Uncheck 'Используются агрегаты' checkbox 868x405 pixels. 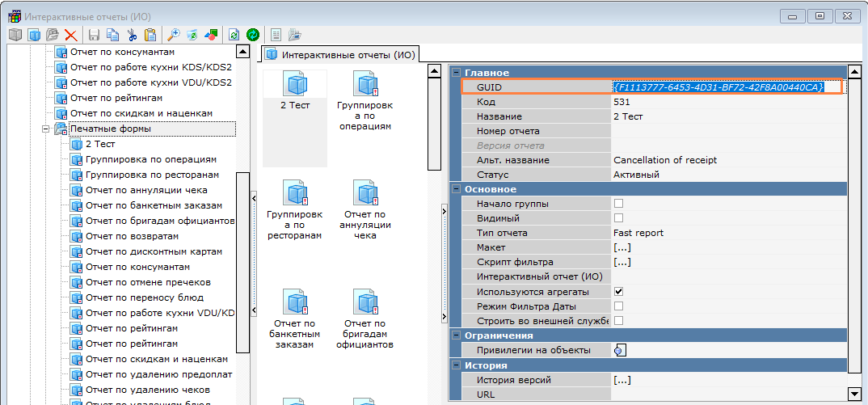618,291
